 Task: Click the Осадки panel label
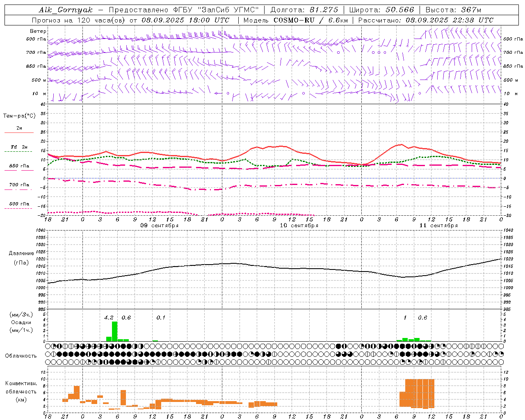(x=21, y=322)
